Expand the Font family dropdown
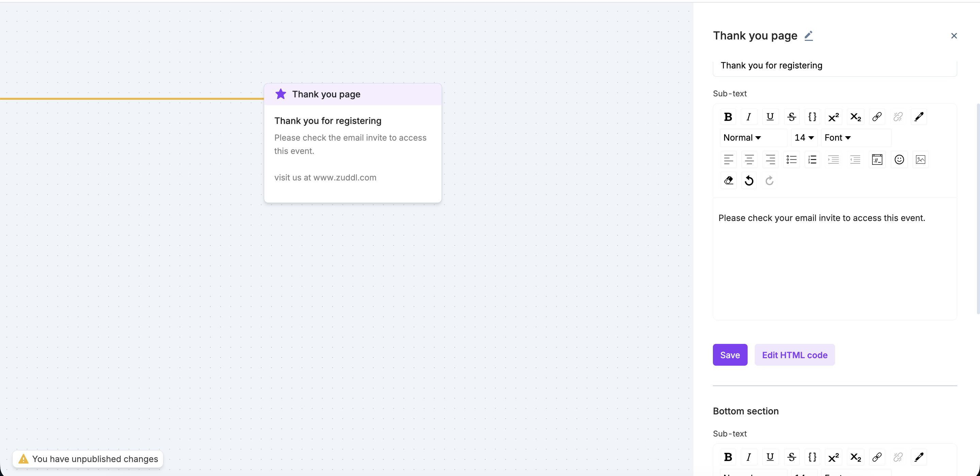This screenshot has height=476, width=980. pyautogui.click(x=837, y=138)
